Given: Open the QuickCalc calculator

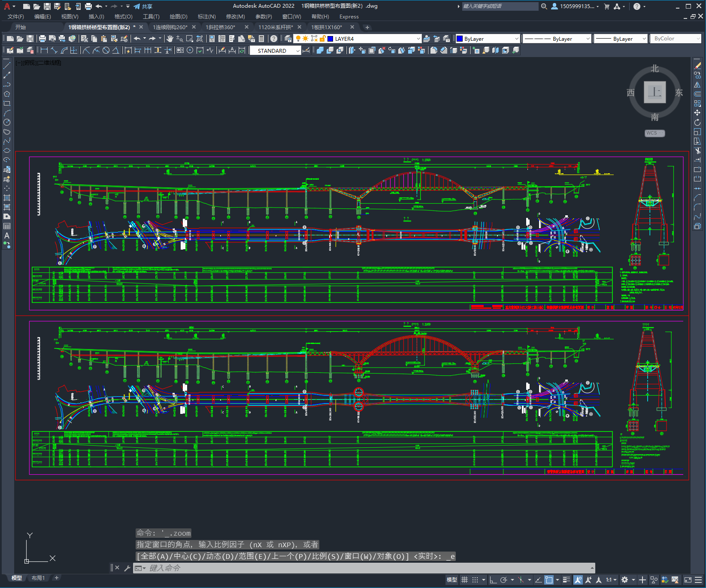Looking at the screenshot, I should (x=261, y=39).
